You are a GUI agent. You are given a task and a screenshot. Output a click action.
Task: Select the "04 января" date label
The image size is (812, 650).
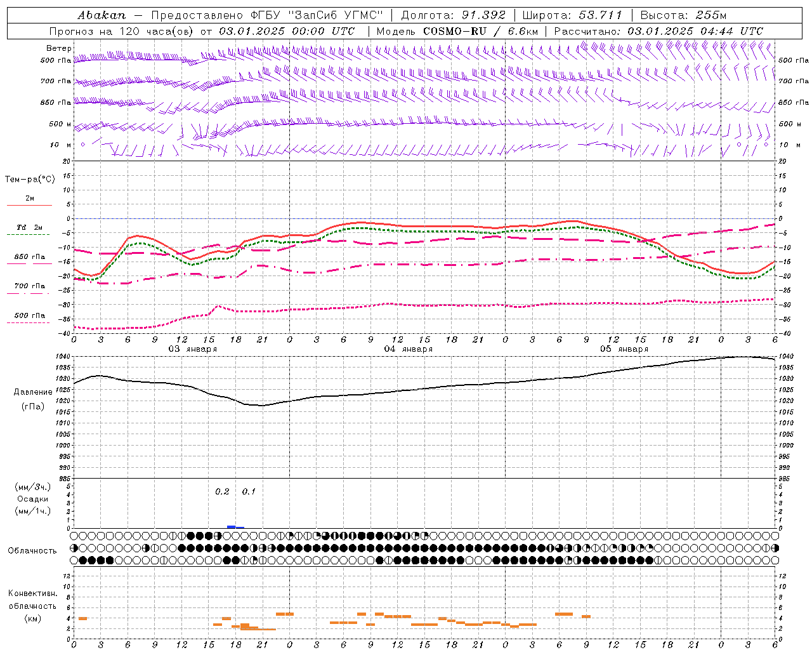point(408,349)
